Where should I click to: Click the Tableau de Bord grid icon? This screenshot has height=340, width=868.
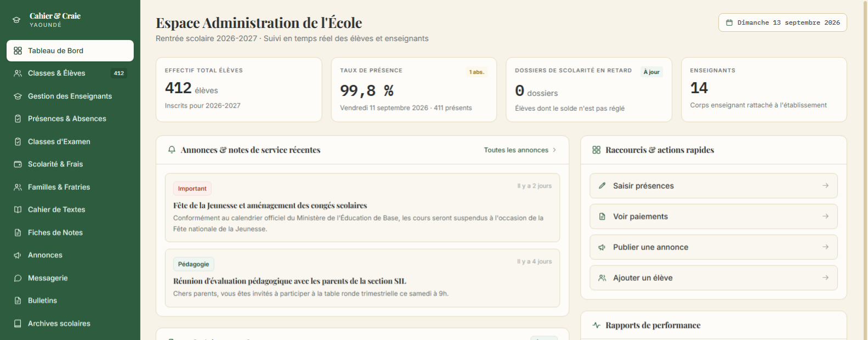[18, 50]
